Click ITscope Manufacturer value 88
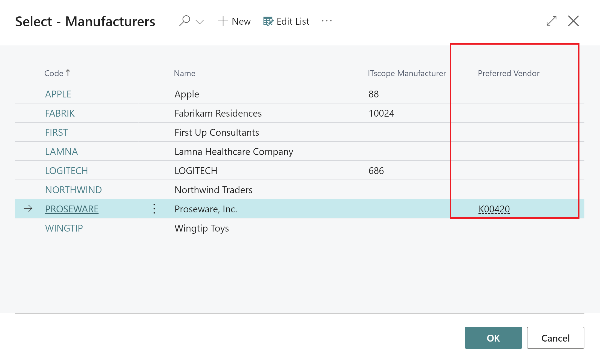The width and height of the screenshot is (600, 364). 374,94
